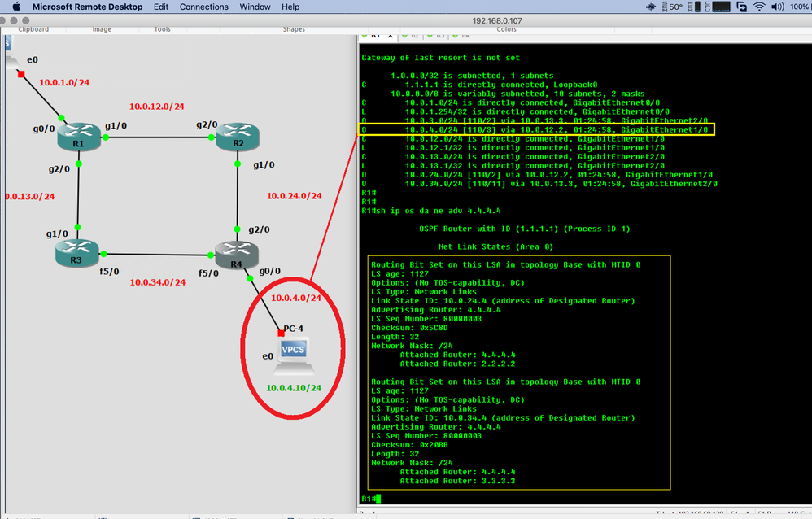Click the 50° temperature sensor status item
Image resolution: width=812 pixels, height=519 pixels.
672,7
